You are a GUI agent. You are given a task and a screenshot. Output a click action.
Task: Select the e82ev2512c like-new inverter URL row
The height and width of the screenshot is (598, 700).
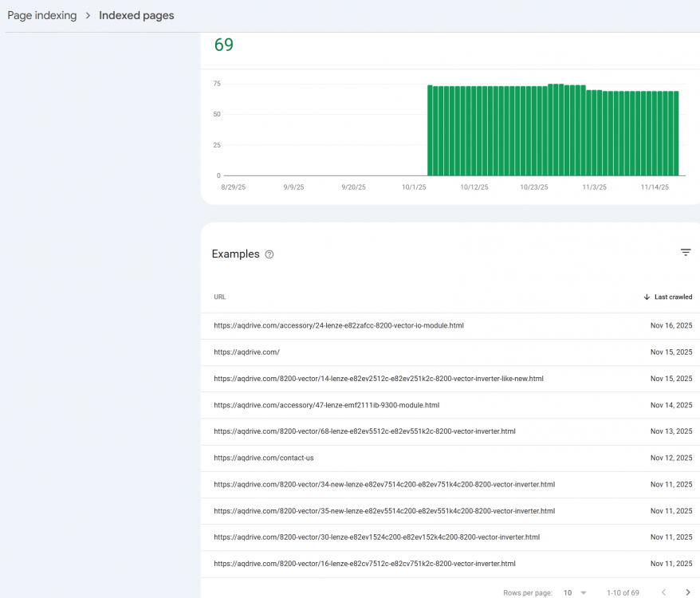[379, 379]
